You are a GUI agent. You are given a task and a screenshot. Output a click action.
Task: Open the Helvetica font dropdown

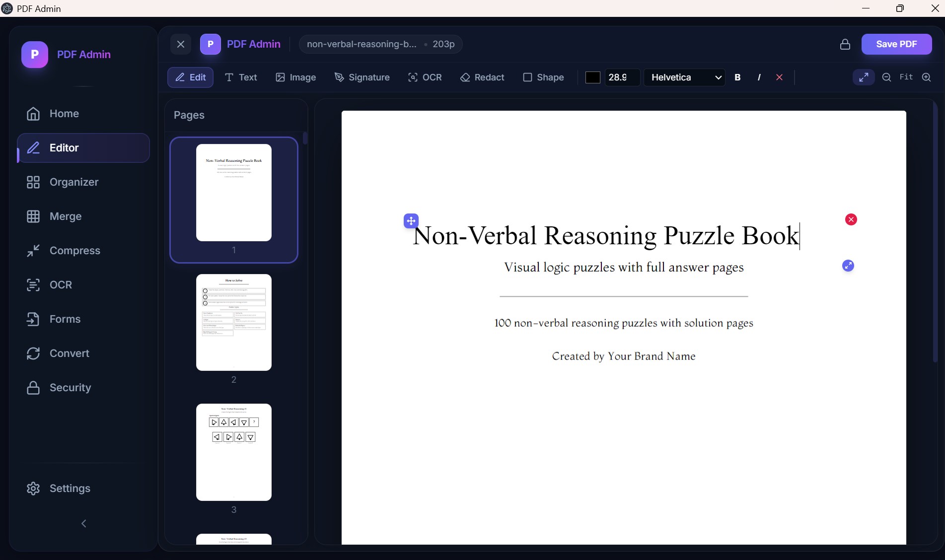(x=685, y=77)
